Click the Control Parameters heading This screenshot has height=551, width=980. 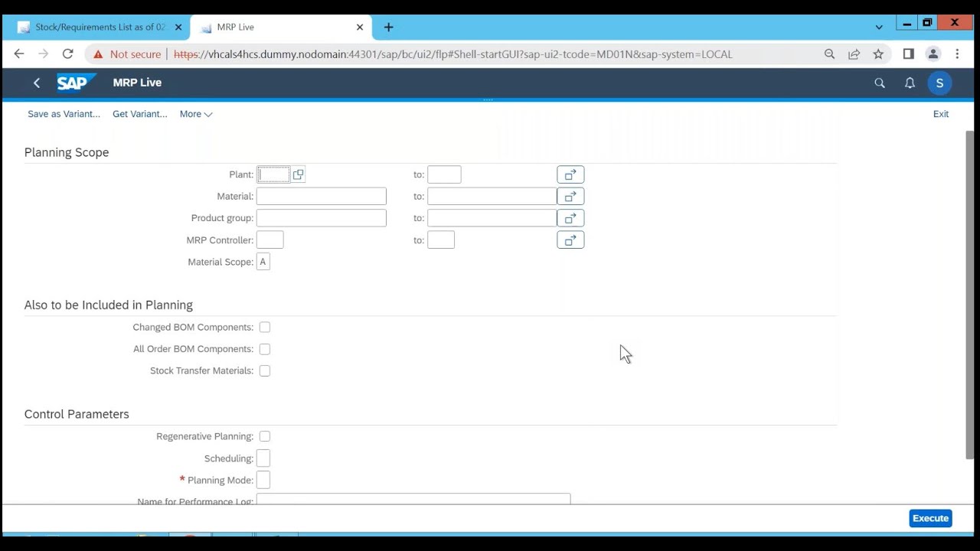77,414
